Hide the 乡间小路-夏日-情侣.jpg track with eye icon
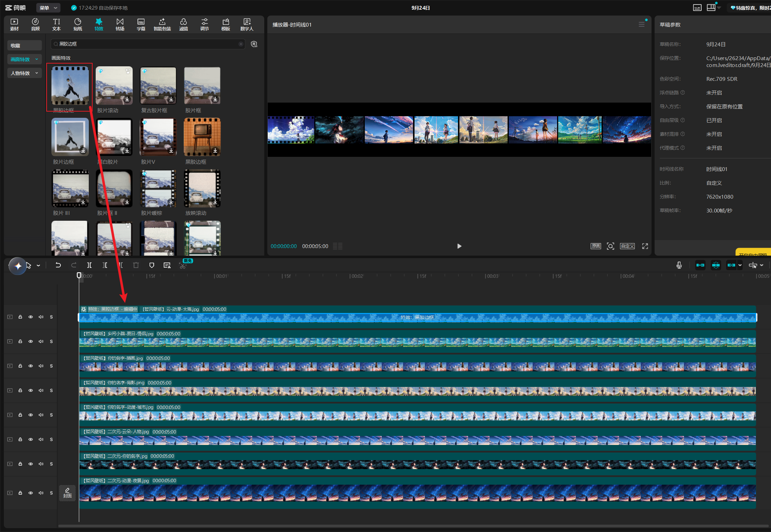 [31, 341]
